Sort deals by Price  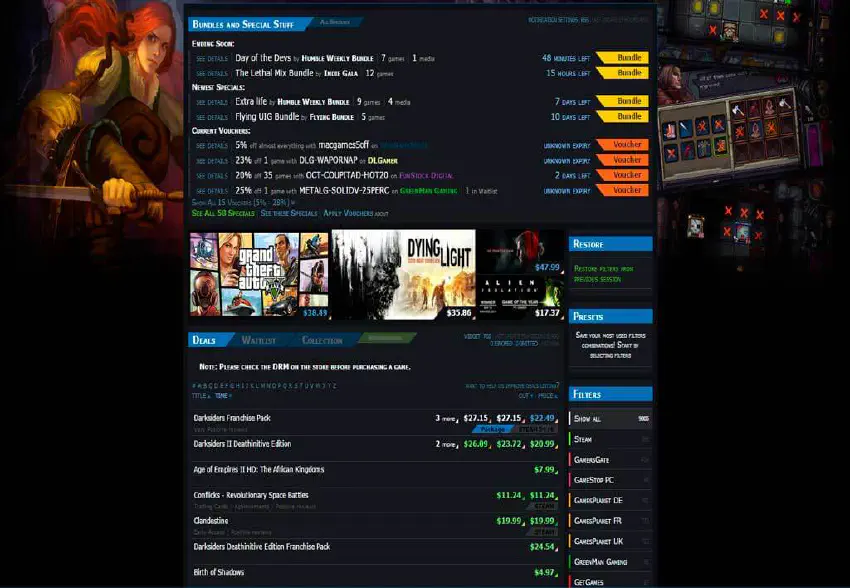point(548,396)
